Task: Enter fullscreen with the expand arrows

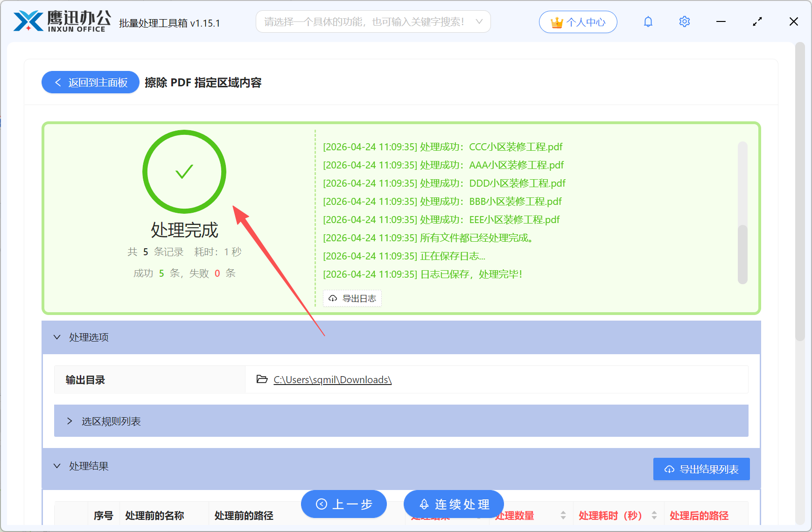Action: coord(757,21)
